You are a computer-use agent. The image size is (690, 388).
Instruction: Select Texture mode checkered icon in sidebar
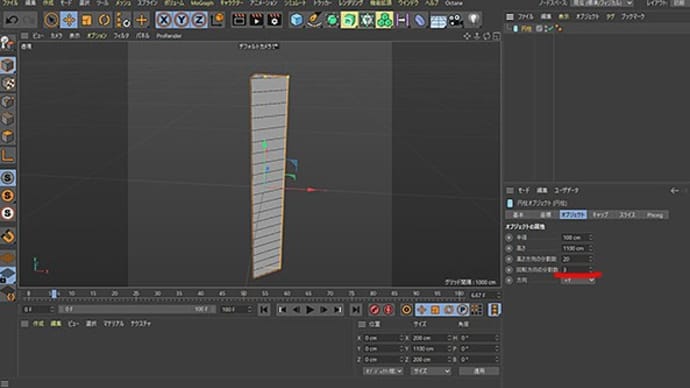point(8,84)
